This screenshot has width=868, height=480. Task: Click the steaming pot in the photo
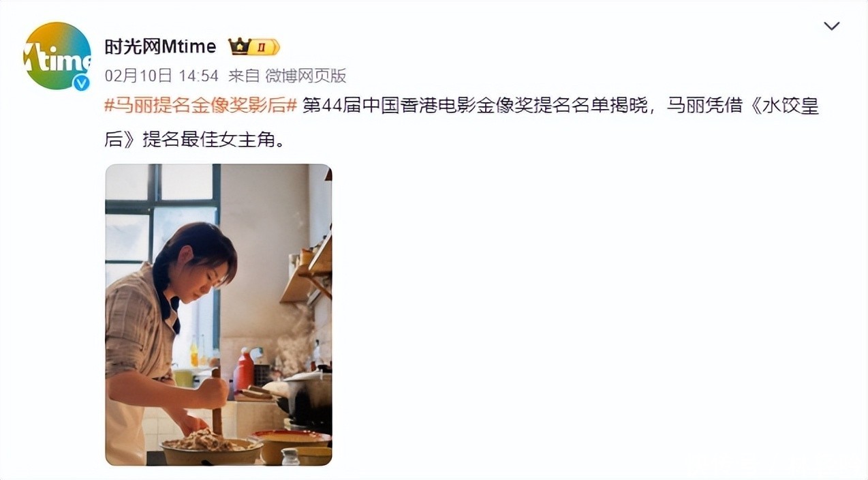tap(305, 399)
